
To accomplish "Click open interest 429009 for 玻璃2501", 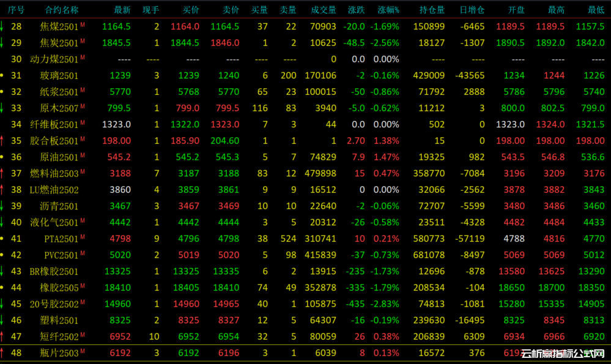I will tap(429, 76).
